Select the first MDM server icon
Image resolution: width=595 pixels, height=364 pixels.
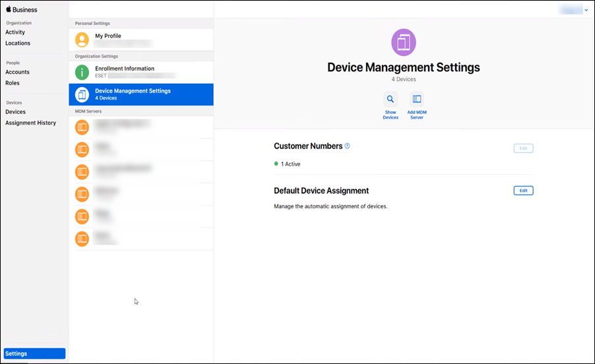82,127
